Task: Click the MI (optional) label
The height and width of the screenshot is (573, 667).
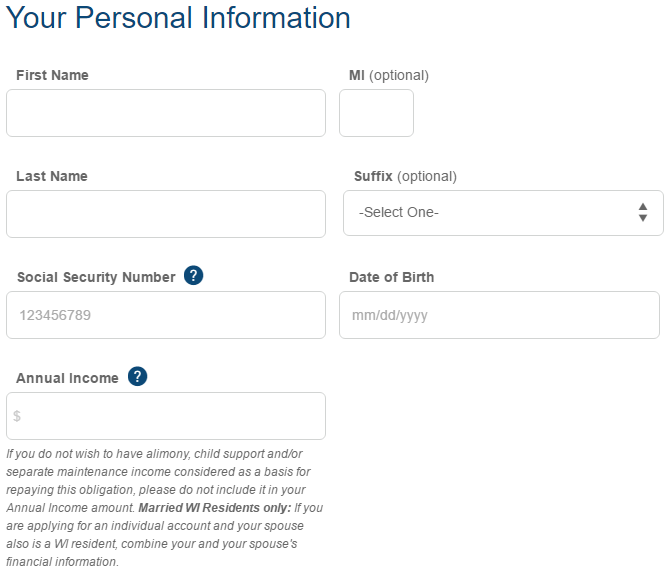Action: 389,76
